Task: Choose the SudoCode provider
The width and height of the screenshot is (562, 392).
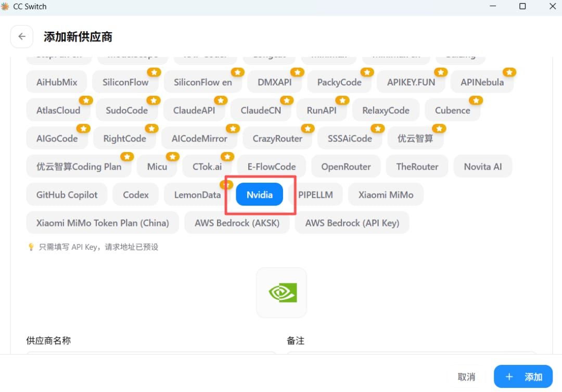Action: [127, 110]
